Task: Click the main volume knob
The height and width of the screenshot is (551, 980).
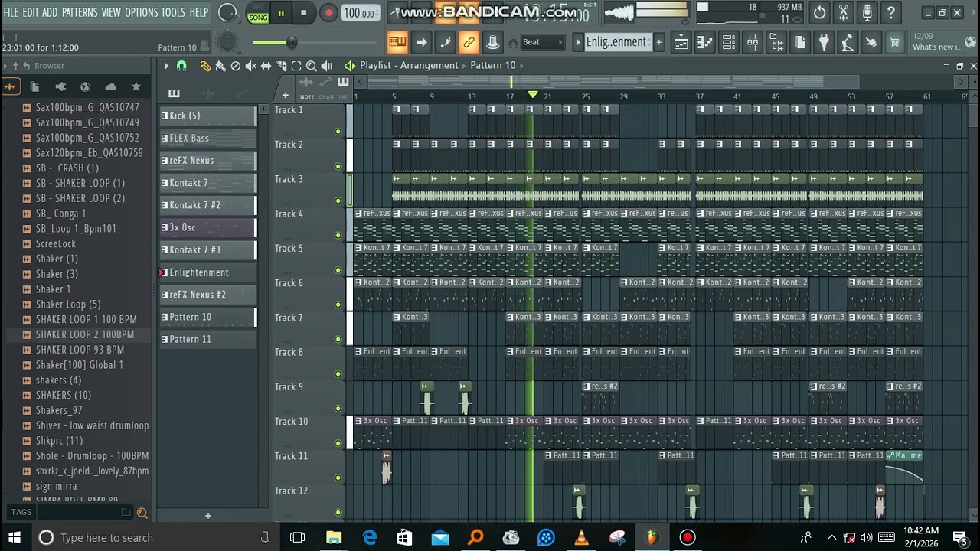Action: coord(227,12)
